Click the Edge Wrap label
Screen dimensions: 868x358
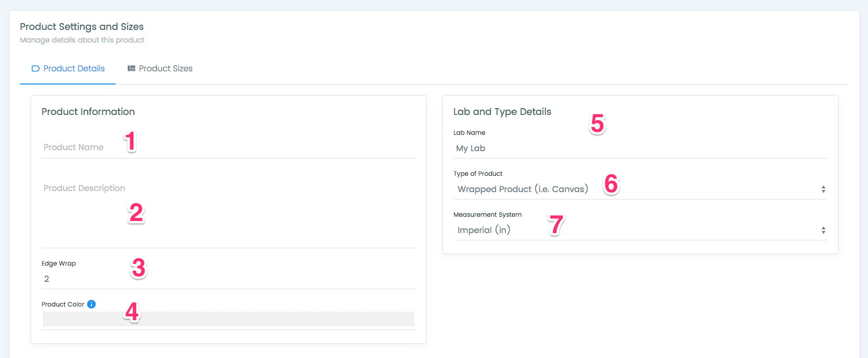click(x=59, y=264)
